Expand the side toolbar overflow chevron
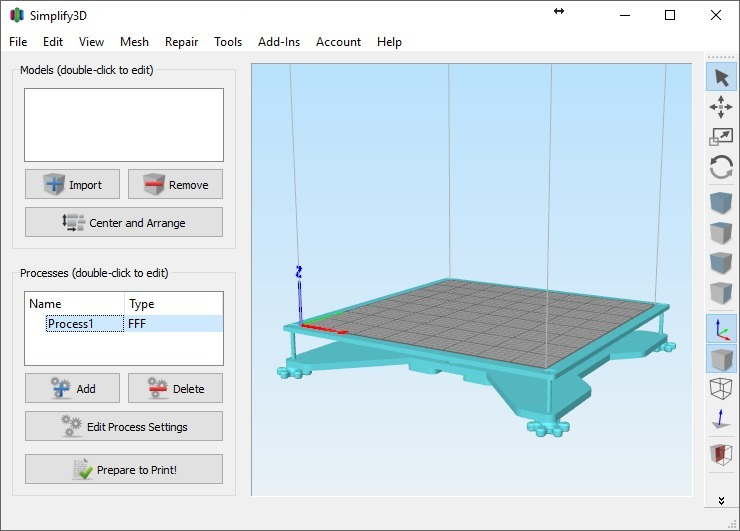The width and height of the screenshot is (740, 531). click(x=721, y=500)
